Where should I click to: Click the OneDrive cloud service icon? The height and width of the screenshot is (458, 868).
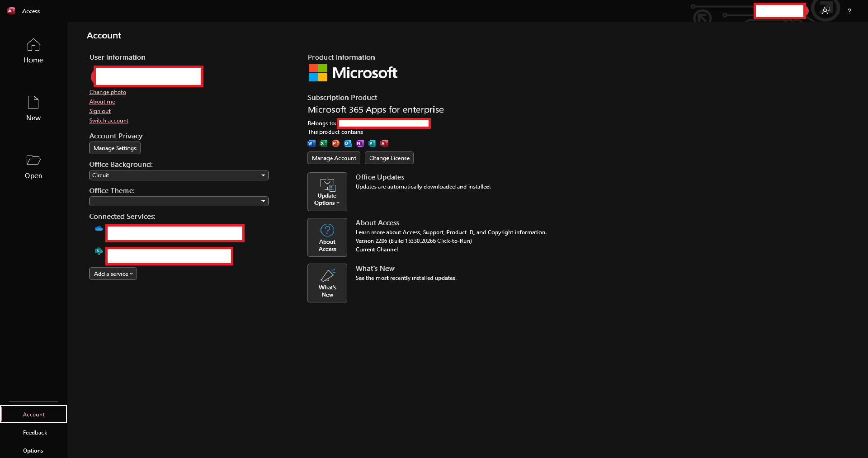[99, 229]
